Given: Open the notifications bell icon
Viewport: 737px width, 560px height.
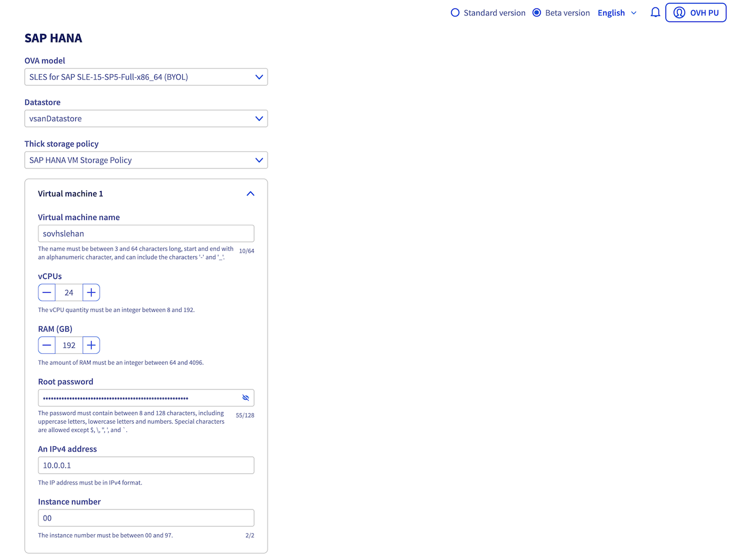Looking at the screenshot, I should point(655,13).
